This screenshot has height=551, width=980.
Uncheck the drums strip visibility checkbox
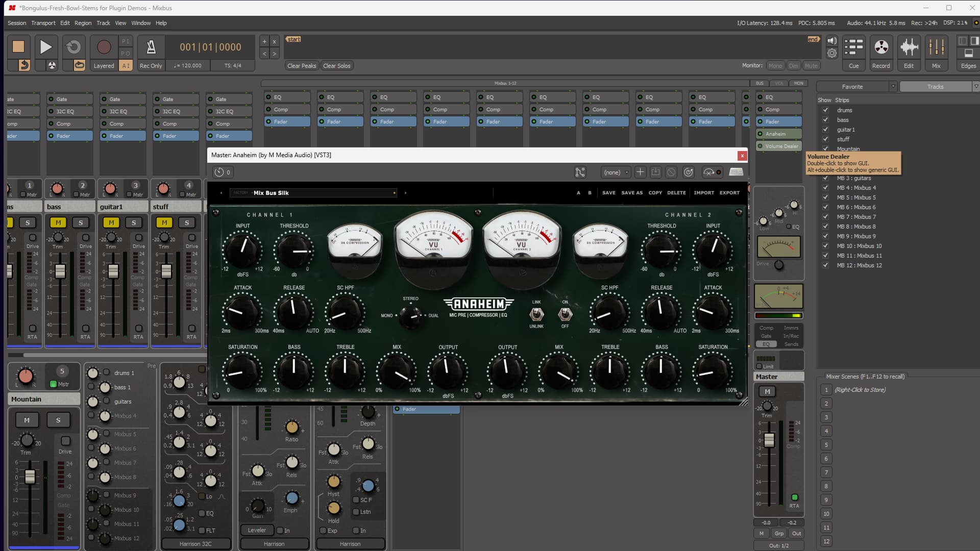pos(825,110)
